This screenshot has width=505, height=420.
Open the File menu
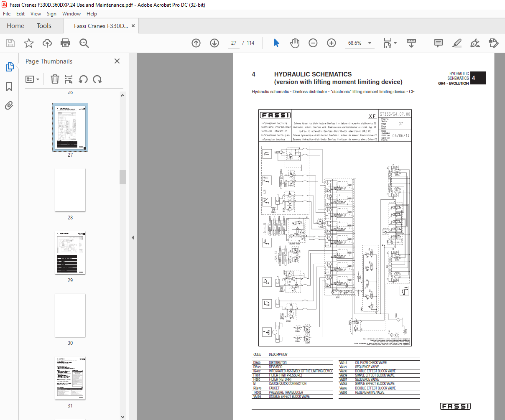pyautogui.click(x=7, y=14)
